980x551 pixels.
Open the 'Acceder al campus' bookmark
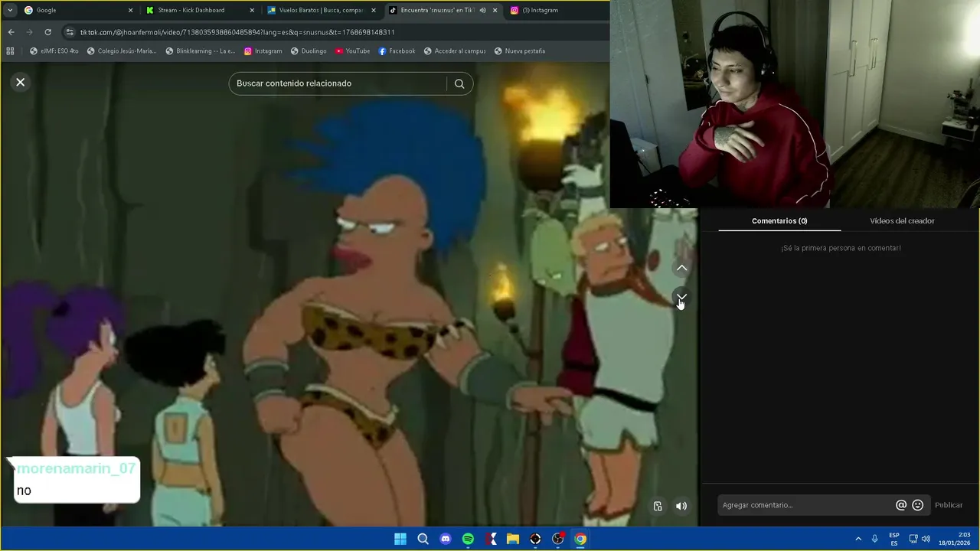tap(454, 51)
